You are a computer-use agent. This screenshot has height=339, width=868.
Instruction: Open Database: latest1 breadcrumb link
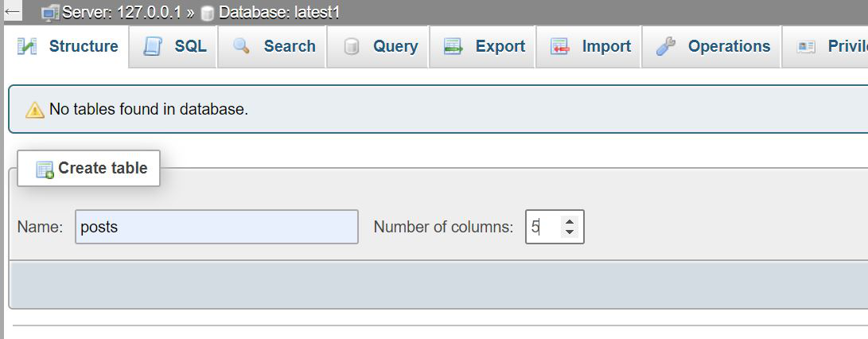point(279,13)
